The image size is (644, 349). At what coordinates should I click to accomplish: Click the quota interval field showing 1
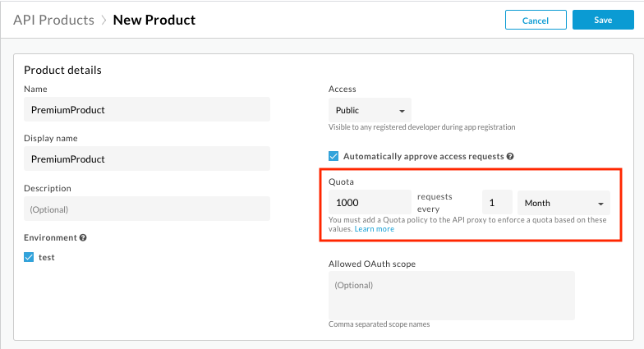496,203
